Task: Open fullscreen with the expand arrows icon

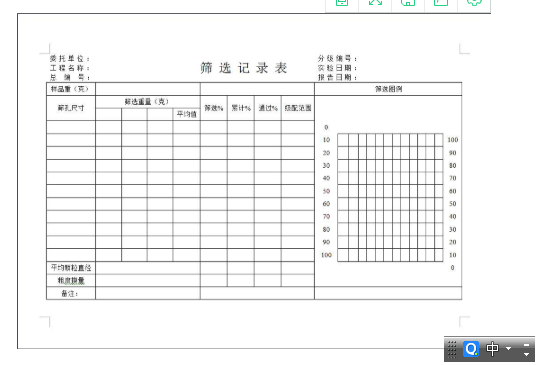Action: (x=375, y=3)
